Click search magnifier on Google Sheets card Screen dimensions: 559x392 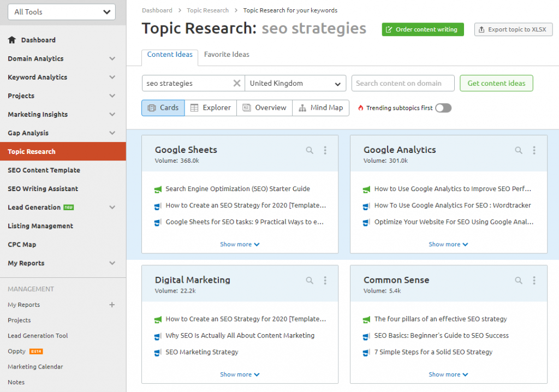pyautogui.click(x=310, y=150)
